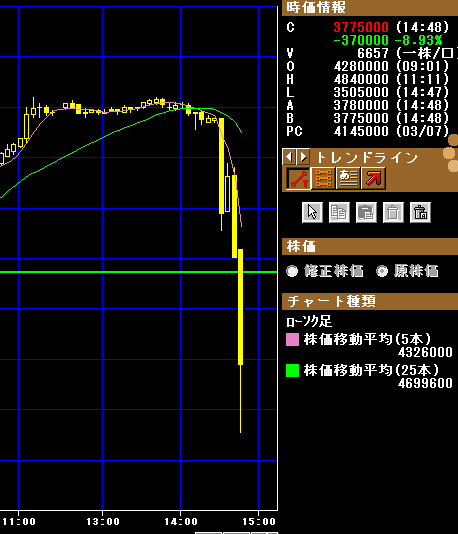The height and width of the screenshot is (534, 458).
Task: Click the high price 4840000
Action: tap(361, 79)
